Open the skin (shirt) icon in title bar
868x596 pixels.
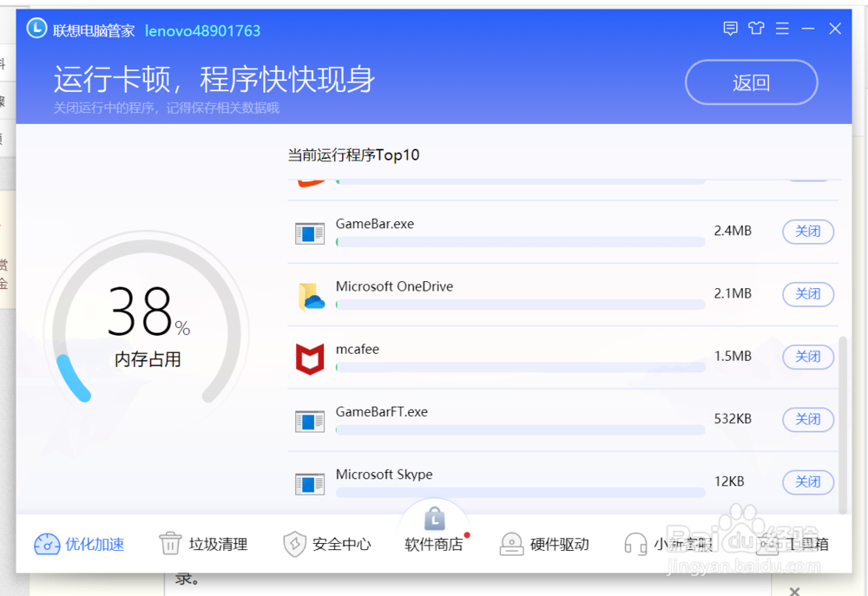click(756, 29)
